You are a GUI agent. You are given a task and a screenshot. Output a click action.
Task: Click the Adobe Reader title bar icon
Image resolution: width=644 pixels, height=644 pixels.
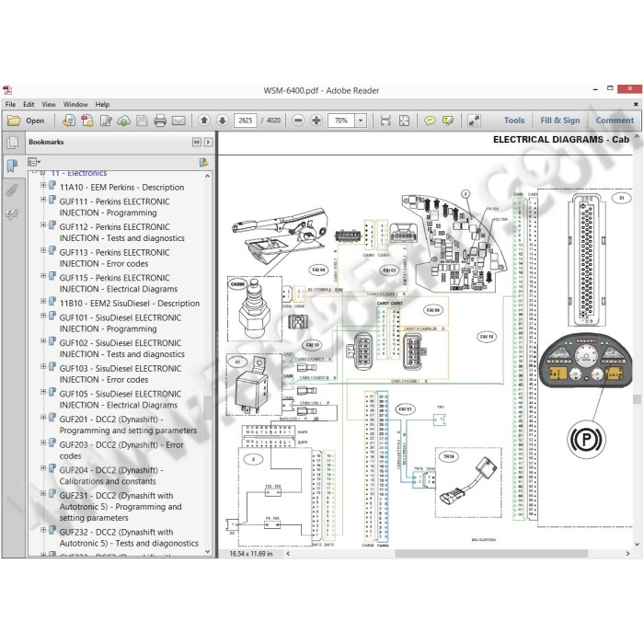click(7, 90)
